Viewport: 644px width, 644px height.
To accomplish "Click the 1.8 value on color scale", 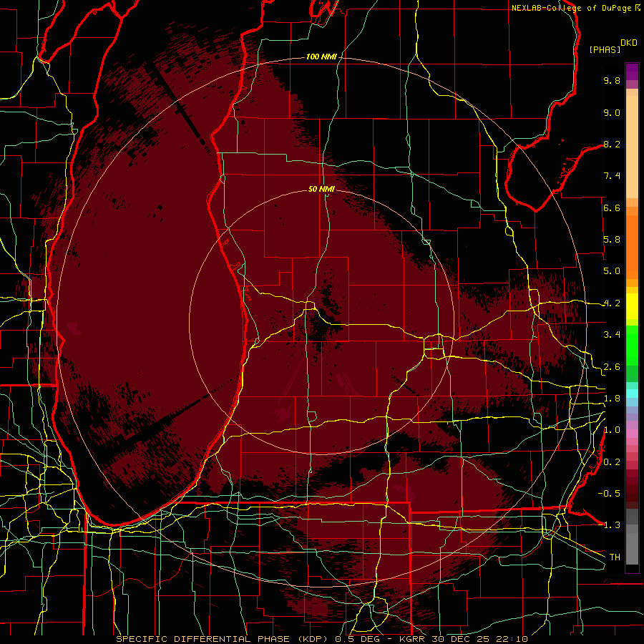I will pos(612,399).
